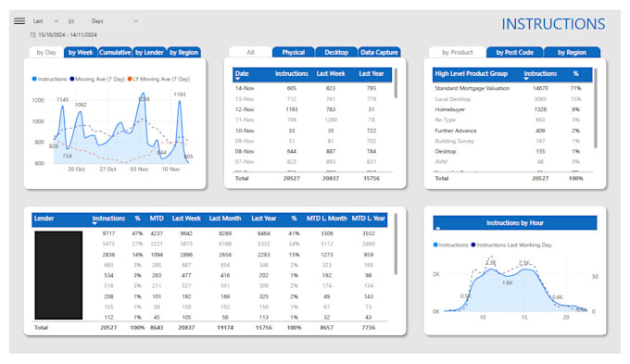This screenshot has height=364, width=630.
Task: Click the Lender column header
Action: click(x=44, y=219)
